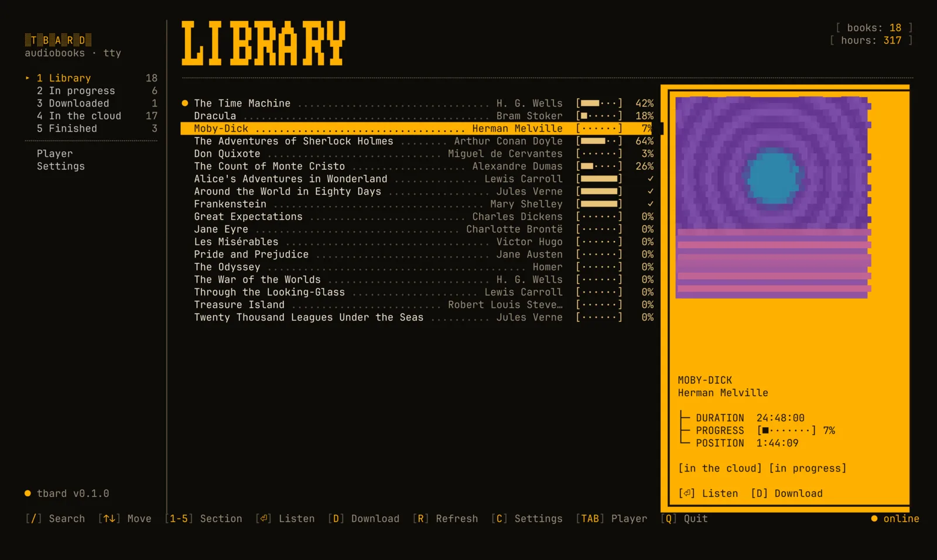Click the tbard v0.1.0 version label
This screenshot has width=937, height=560.
tap(67, 493)
